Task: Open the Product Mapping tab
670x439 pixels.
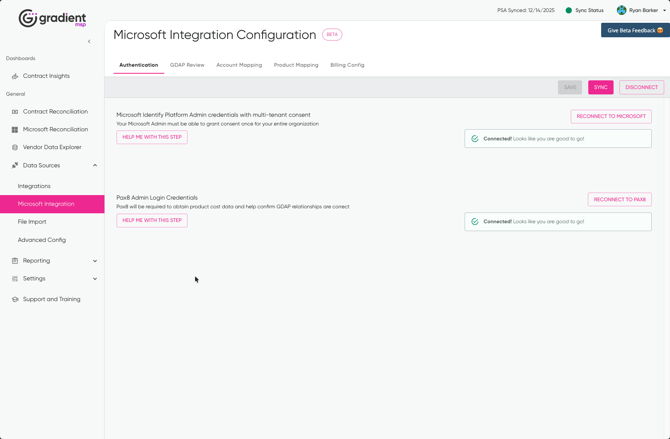Action: (x=296, y=65)
